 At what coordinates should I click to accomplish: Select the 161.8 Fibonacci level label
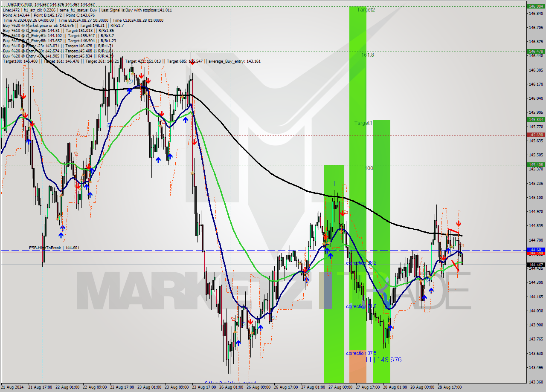pyautogui.click(x=367, y=55)
